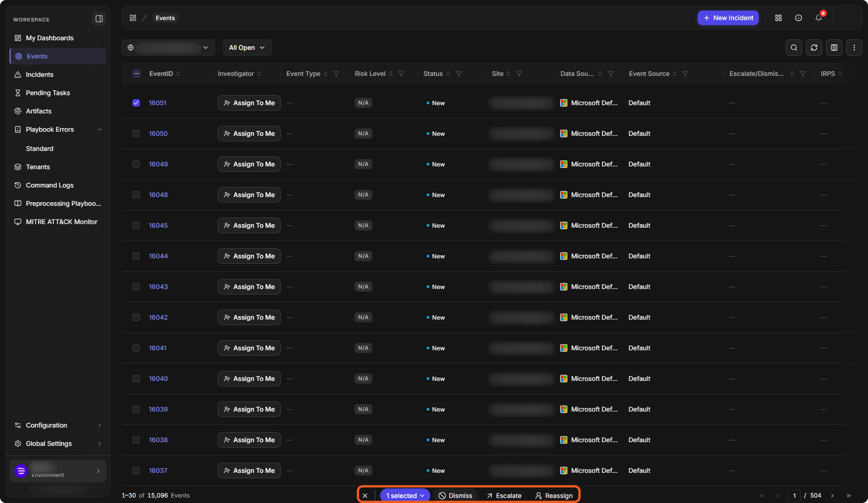Open Pending Tasks page
Viewport: 868px width, 503px height.
[58, 93]
